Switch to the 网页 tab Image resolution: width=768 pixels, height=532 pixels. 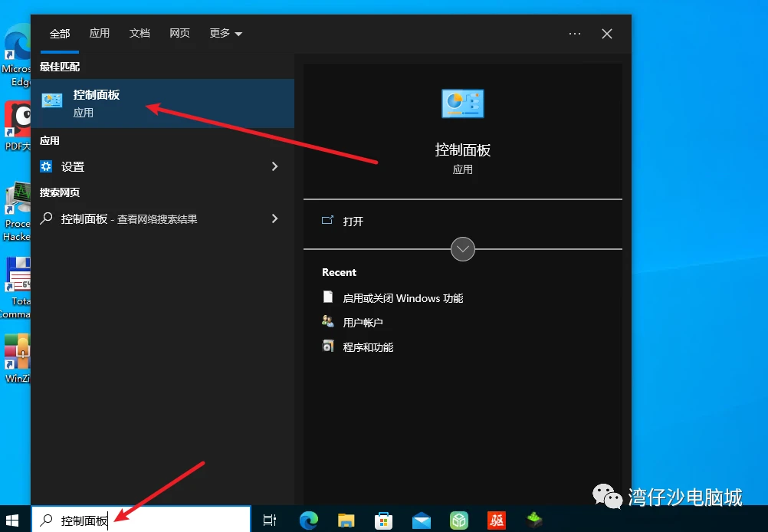coord(180,33)
